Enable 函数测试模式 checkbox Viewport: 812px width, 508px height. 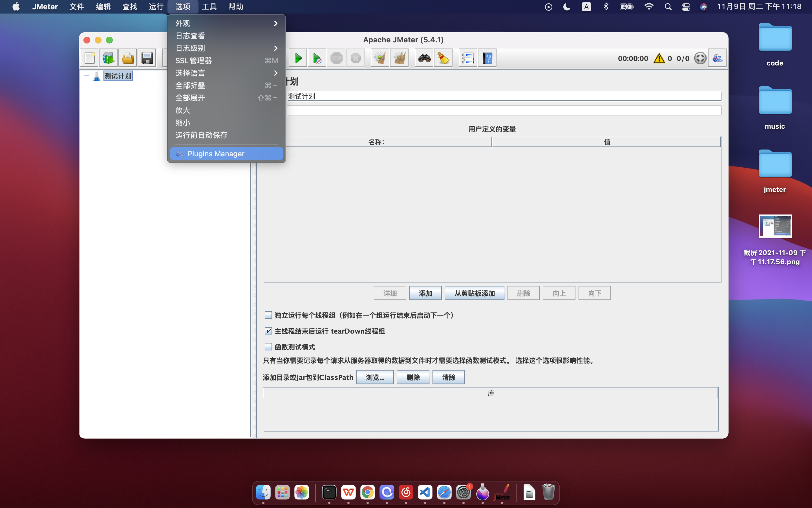point(268,346)
